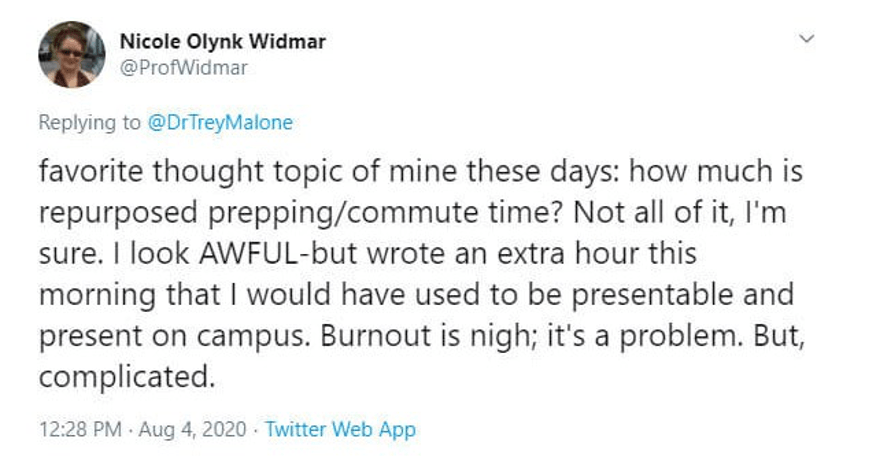Click the final word "complicated." in tweet
Viewport: 884px width, 465px height.
[127, 377]
